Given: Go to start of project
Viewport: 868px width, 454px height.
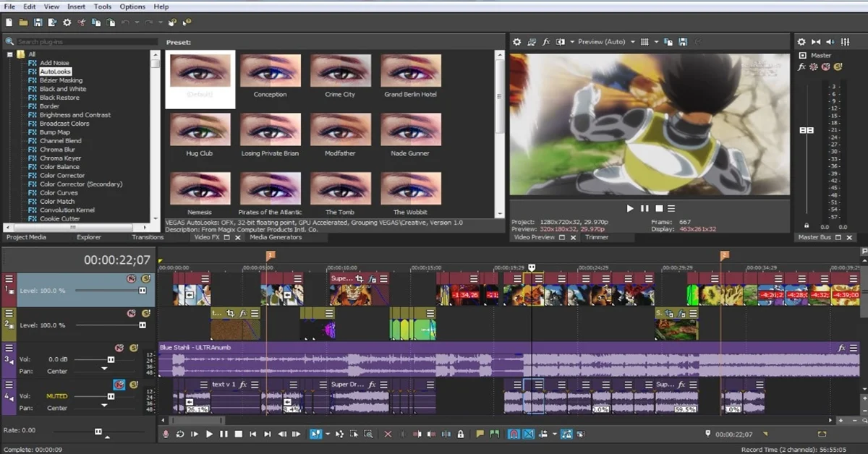Looking at the screenshot, I should point(252,434).
